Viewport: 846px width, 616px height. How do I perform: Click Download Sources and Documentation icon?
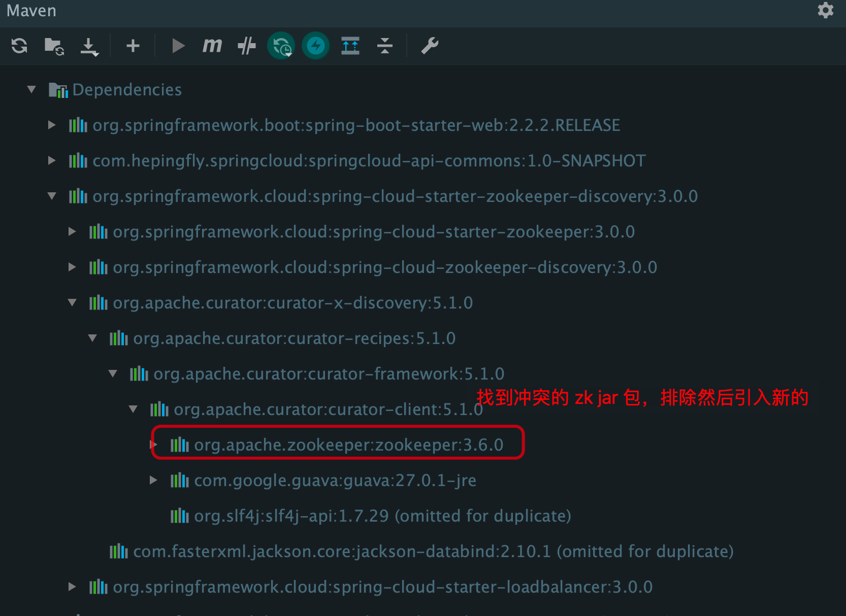(89, 47)
